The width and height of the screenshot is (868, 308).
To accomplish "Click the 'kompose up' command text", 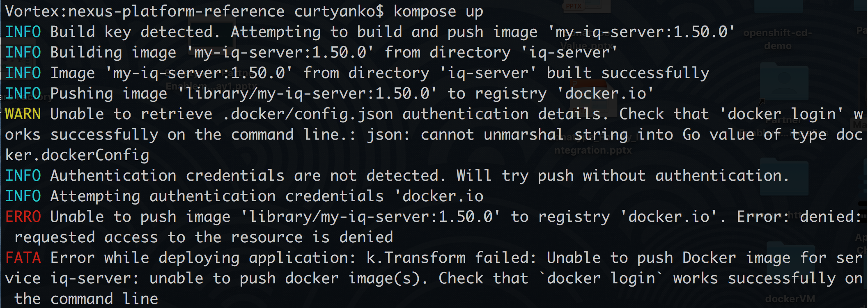I will 438,11.
